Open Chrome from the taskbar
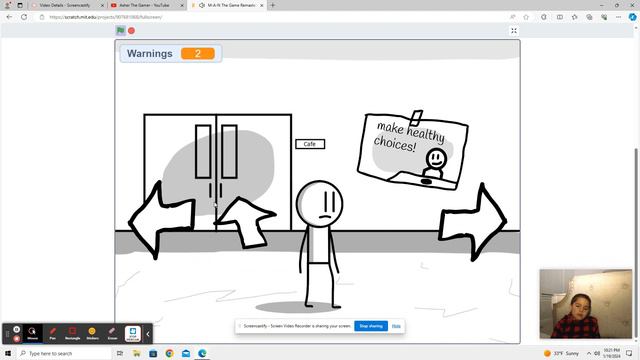 (169, 353)
